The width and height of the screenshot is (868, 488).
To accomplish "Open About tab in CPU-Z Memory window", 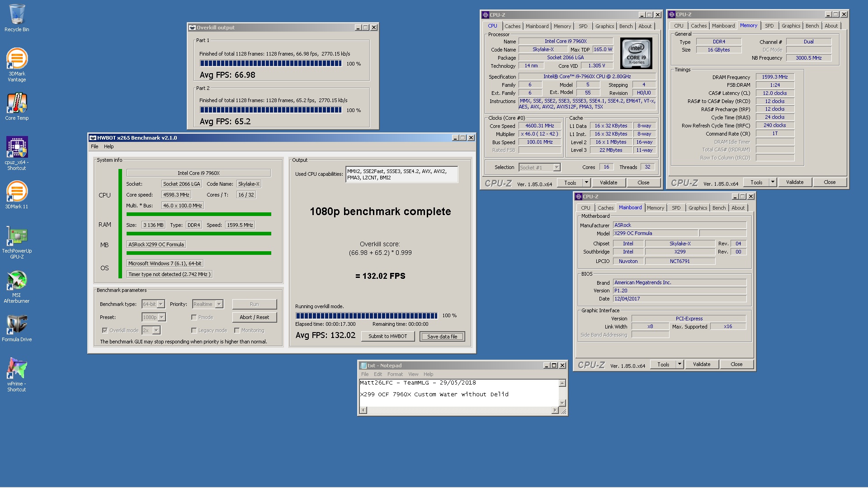I will [831, 26].
